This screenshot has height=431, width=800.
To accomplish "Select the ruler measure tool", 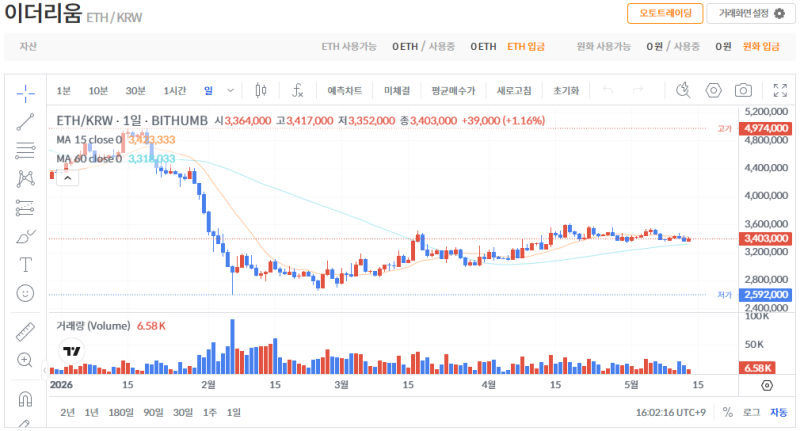I will pos(25,332).
